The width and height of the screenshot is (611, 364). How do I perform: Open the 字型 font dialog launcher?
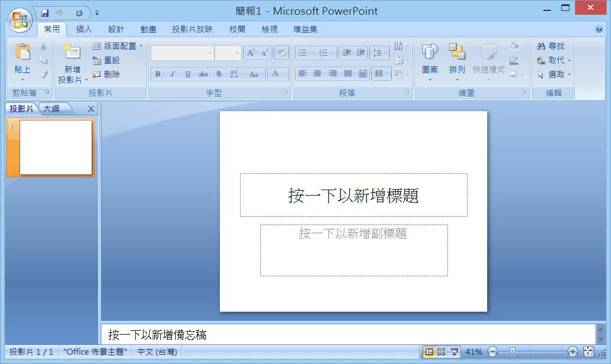[285, 92]
